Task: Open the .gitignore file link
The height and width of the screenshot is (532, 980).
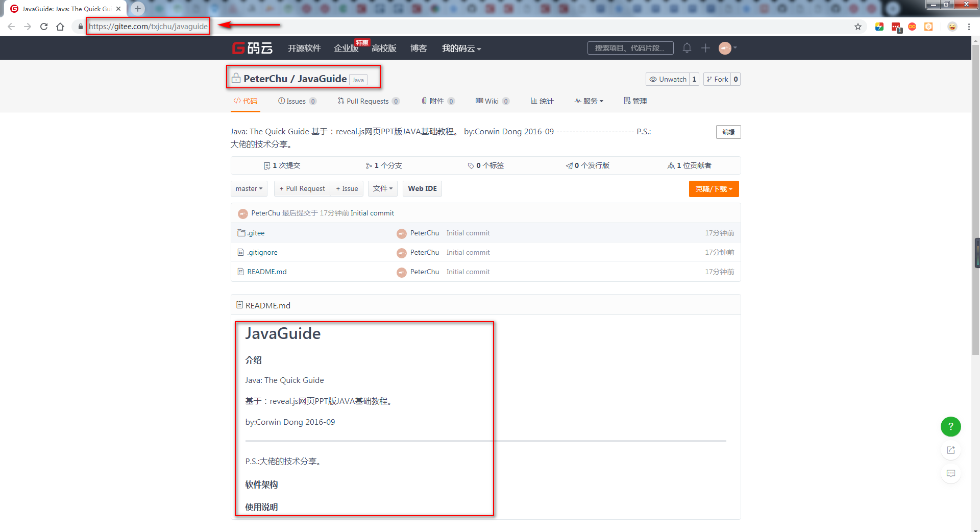Action: 262,252
